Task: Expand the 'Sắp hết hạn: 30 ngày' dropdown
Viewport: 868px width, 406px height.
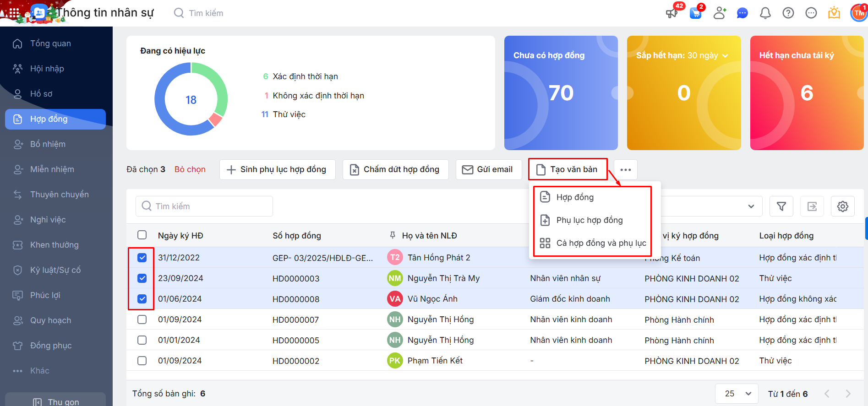Action: (725, 56)
